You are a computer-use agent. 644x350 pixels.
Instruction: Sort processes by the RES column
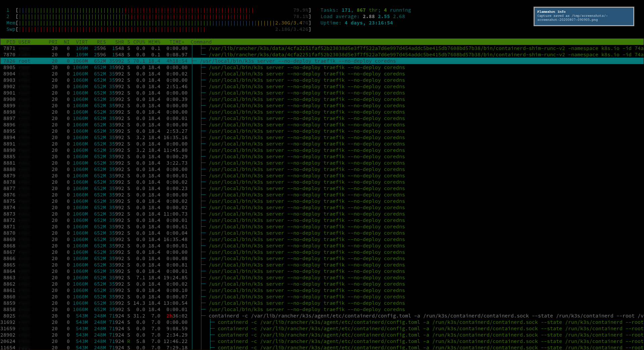coord(101,42)
